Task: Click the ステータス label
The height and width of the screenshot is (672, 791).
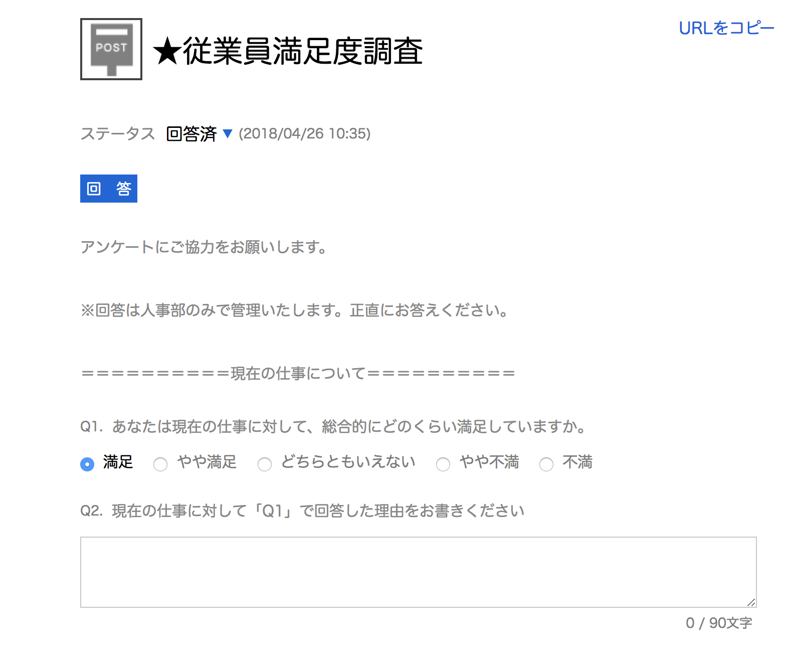Action: pos(118,134)
